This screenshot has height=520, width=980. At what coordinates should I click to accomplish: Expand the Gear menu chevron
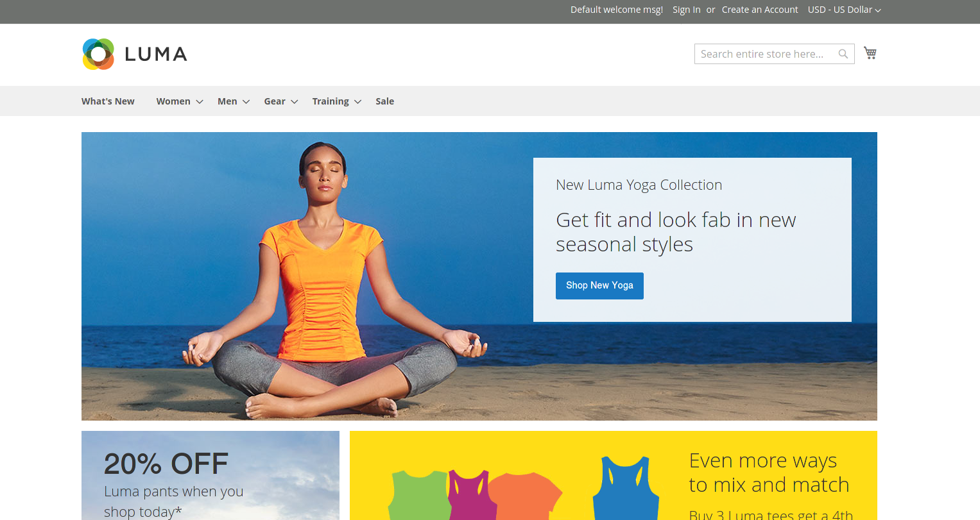tap(295, 102)
